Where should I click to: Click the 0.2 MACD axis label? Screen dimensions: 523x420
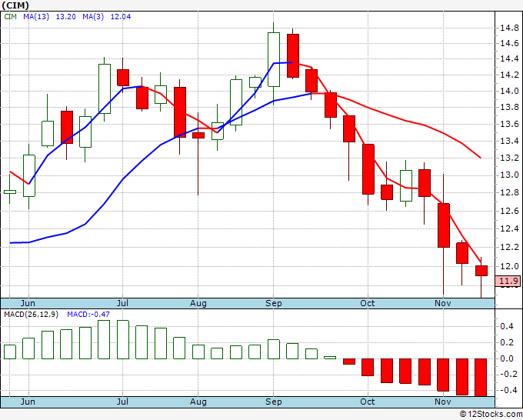507,342
